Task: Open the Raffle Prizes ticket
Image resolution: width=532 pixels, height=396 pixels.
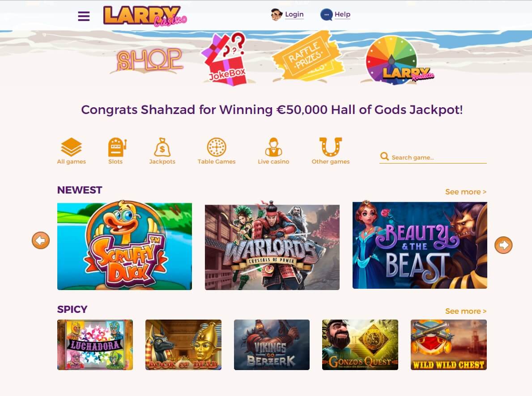Action: coord(308,56)
